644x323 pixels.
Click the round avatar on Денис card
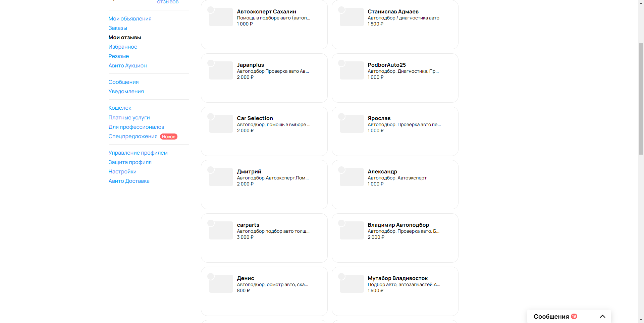click(211, 276)
